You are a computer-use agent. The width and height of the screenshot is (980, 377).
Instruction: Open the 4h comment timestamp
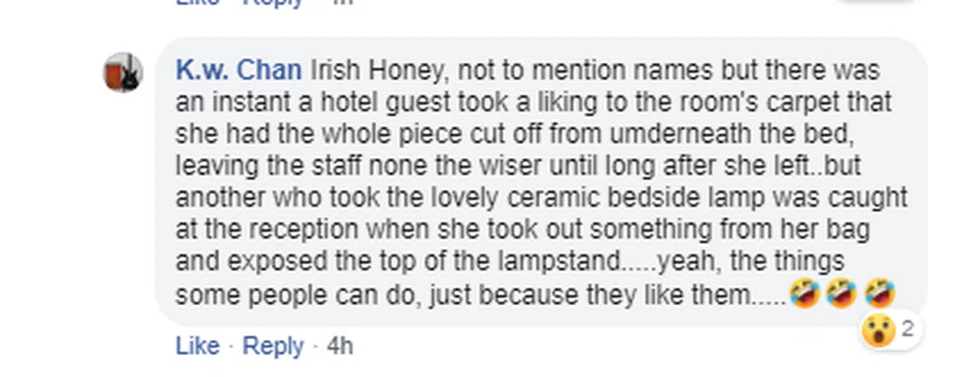click(x=340, y=347)
